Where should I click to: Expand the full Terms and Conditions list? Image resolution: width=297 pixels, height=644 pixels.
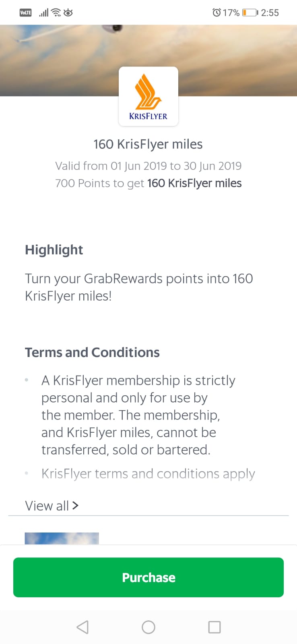(x=52, y=506)
